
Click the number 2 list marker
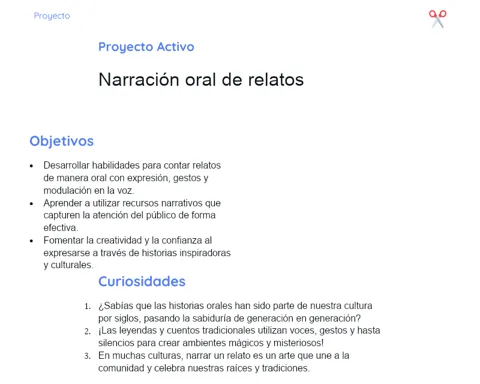point(87,331)
